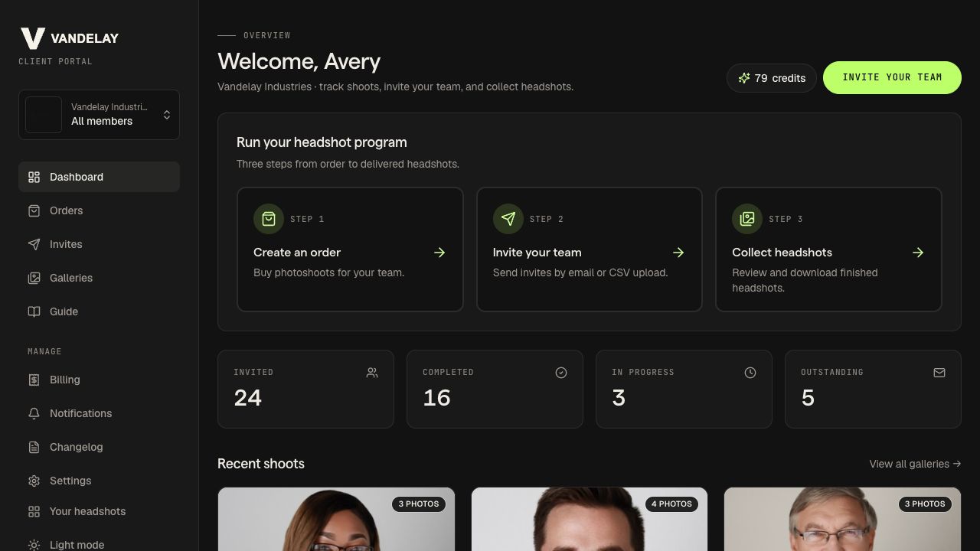Viewport: 980px width, 551px height.
Task: Click the arrow beside Invite your team
Action: [x=678, y=253]
